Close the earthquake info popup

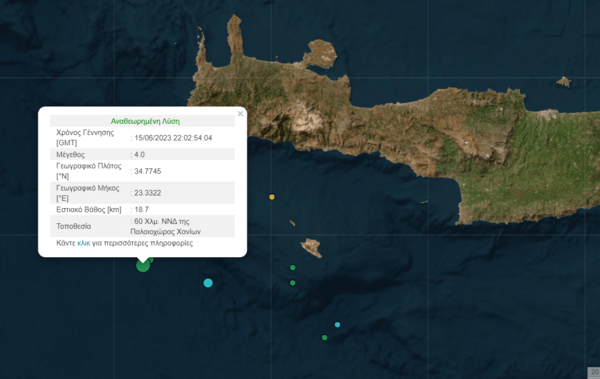point(240,114)
